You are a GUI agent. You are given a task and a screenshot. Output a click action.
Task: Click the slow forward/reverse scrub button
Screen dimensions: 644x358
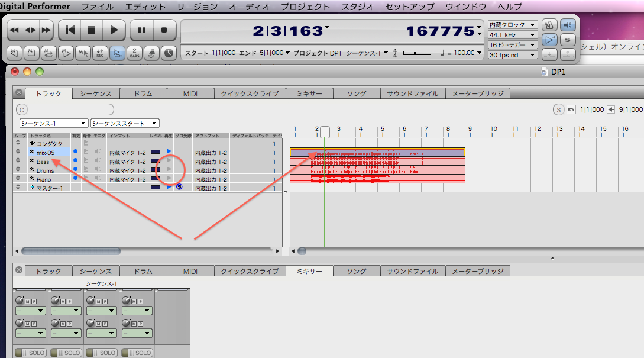30,30
